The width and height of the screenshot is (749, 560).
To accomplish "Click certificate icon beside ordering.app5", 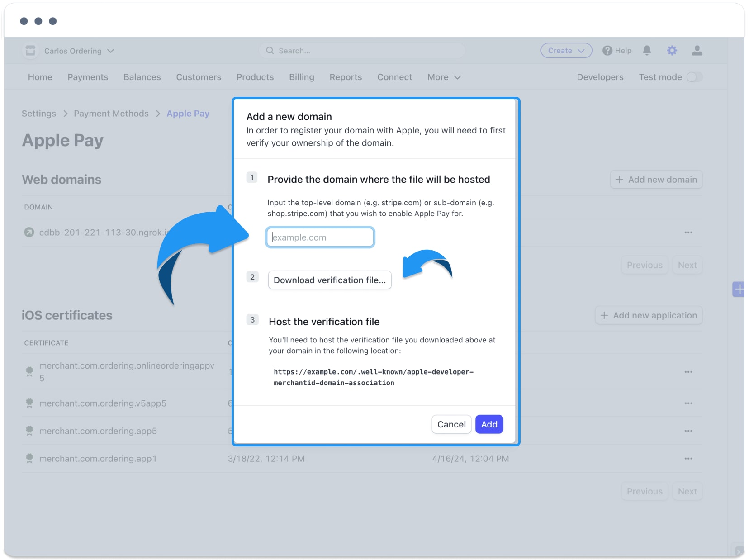I will point(29,431).
